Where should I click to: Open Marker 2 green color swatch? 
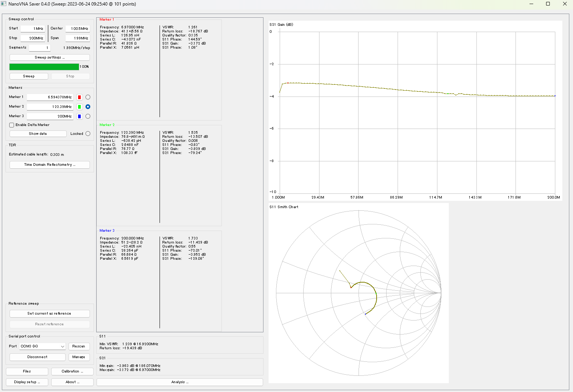[79, 107]
